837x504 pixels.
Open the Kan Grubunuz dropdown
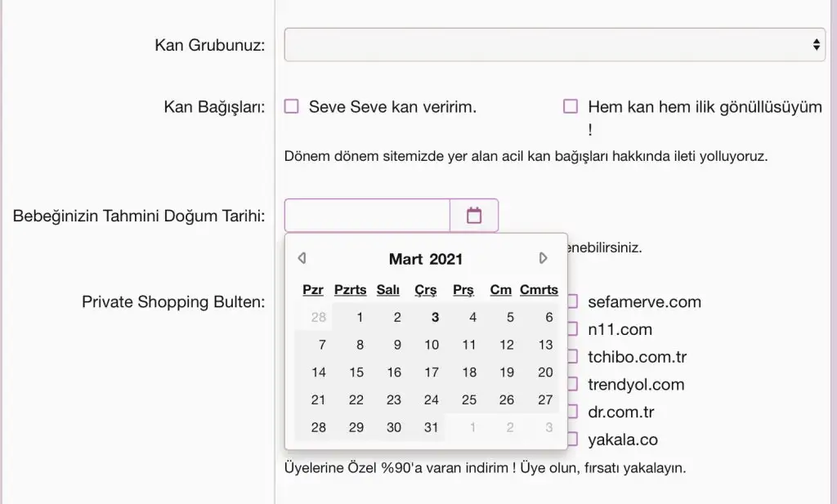(x=554, y=45)
